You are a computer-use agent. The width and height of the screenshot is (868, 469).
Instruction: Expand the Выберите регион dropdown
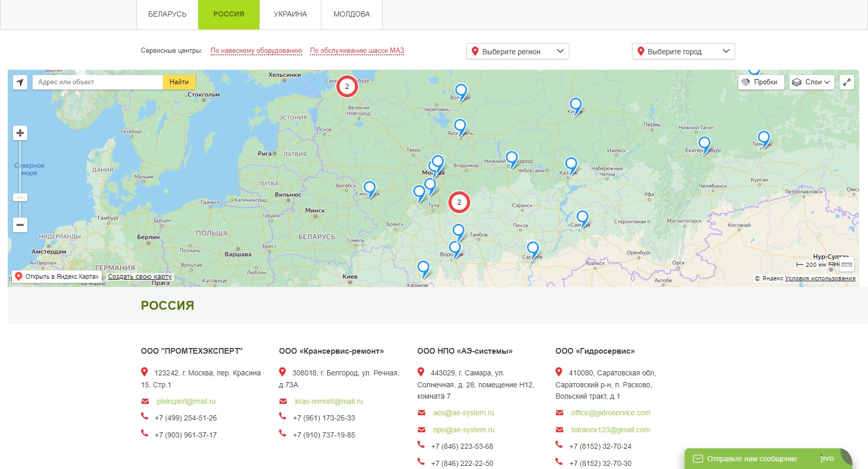(x=517, y=51)
